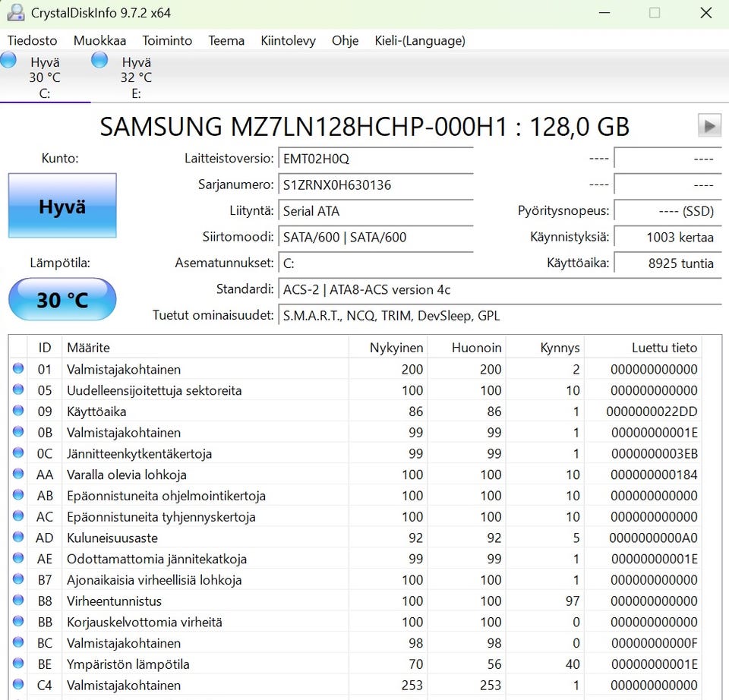Select the E: drive status orb
The width and height of the screenshot is (729, 700).
point(99,61)
